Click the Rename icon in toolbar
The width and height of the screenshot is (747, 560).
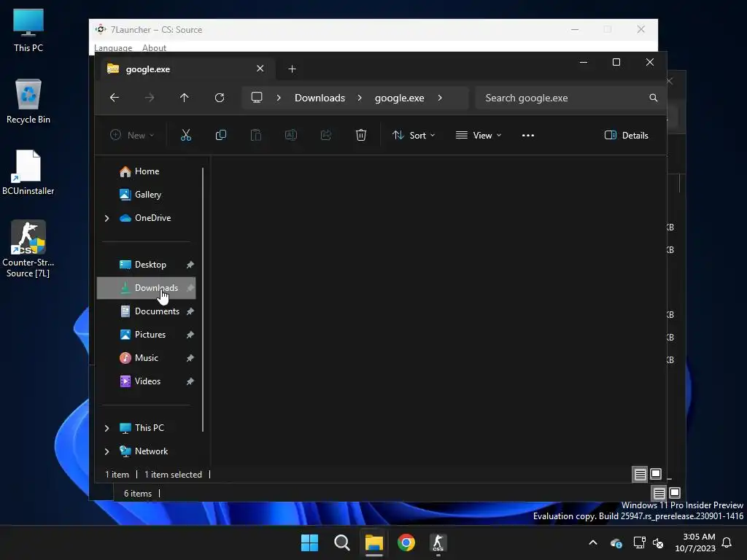pyautogui.click(x=290, y=135)
